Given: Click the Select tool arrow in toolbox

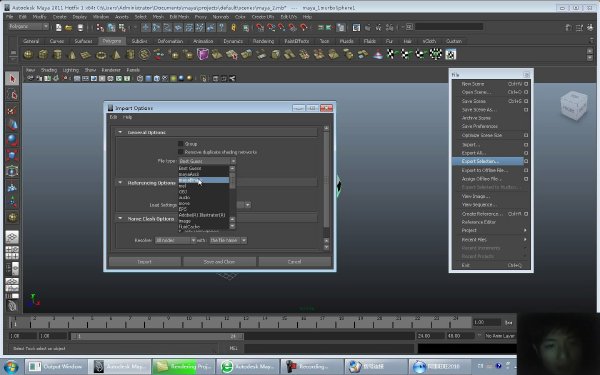Looking at the screenshot, I should click(x=12, y=79).
